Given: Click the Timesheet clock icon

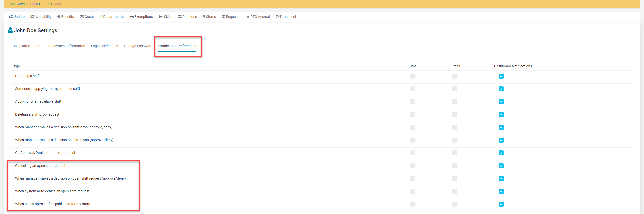Looking at the screenshot, I should point(277,17).
